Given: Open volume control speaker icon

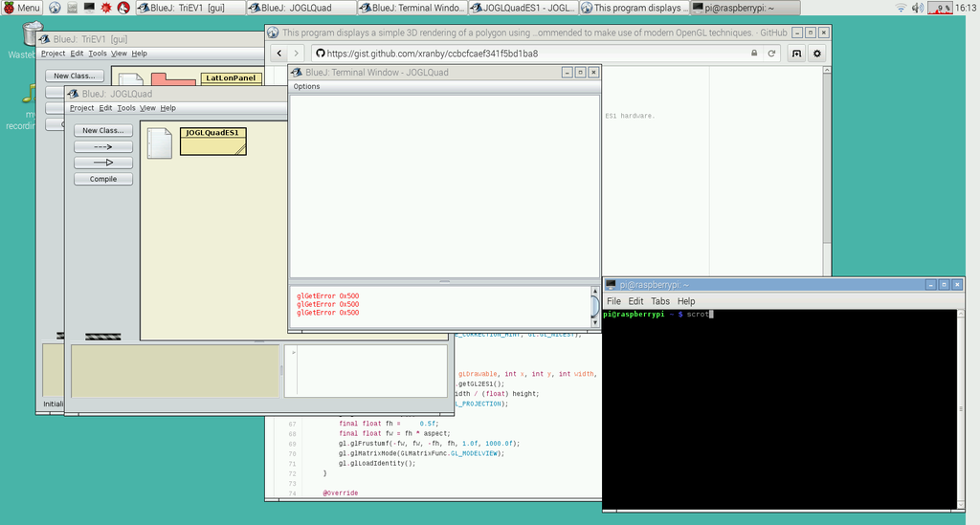Looking at the screenshot, I should pos(918,8).
